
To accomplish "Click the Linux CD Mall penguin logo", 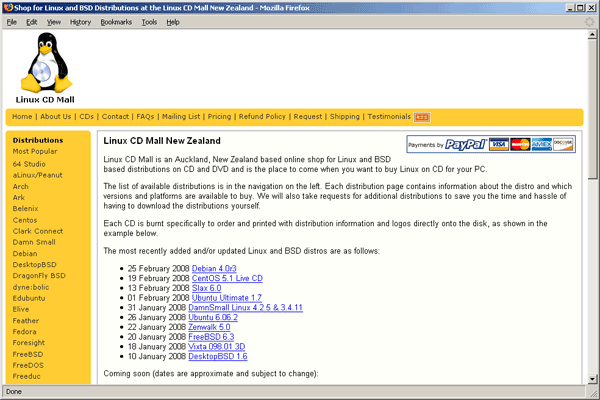I will click(46, 68).
